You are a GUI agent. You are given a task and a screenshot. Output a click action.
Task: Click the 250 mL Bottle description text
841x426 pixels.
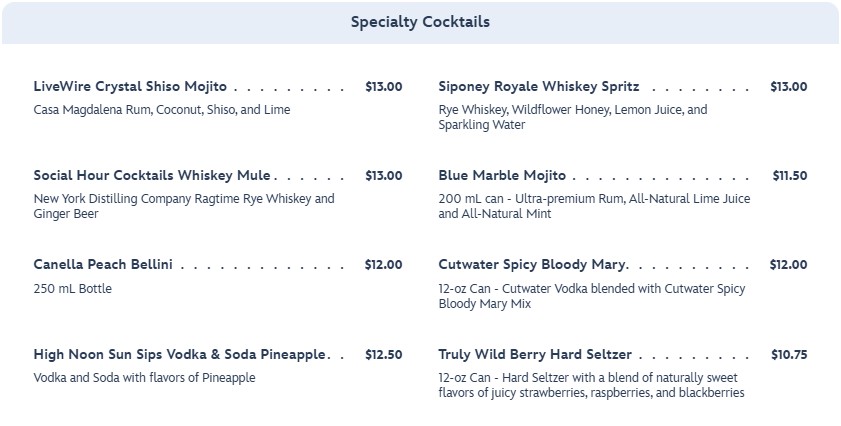pyautogui.click(x=72, y=289)
